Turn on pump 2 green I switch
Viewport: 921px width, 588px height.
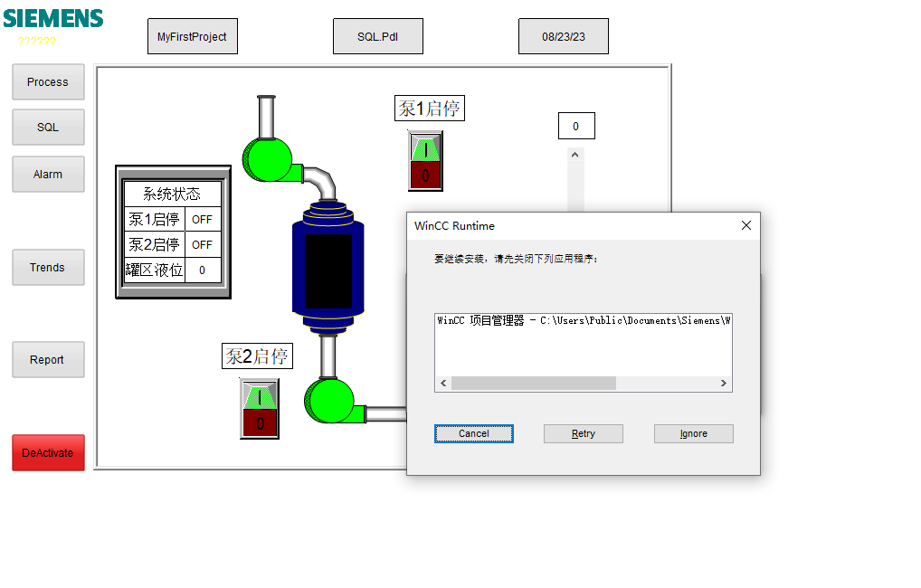point(260,395)
